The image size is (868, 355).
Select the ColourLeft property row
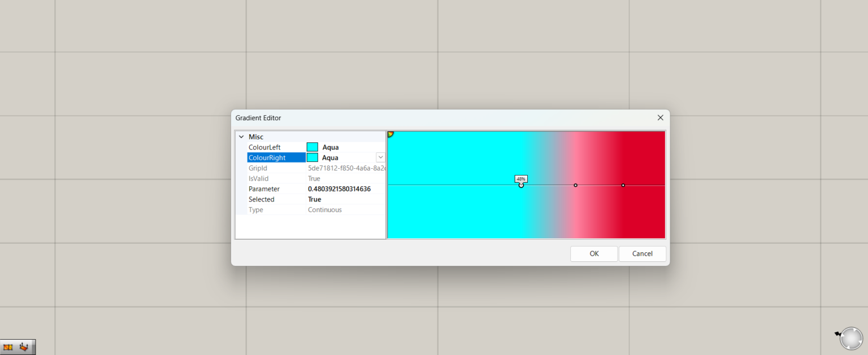pyautogui.click(x=266, y=147)
